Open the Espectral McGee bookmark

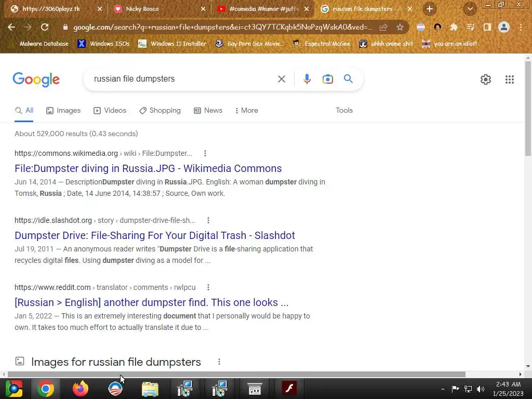(321, 44)
